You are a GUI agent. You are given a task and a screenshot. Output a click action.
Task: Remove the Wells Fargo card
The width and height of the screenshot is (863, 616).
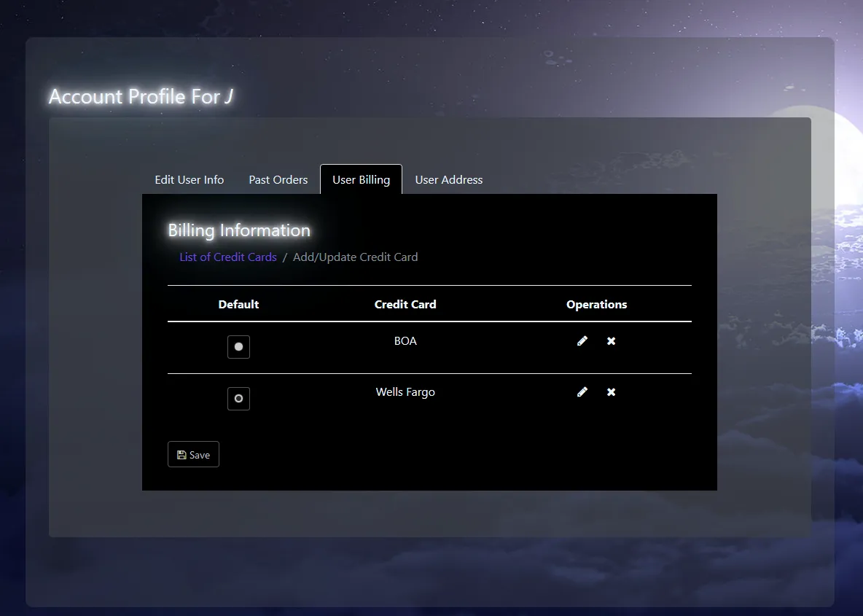611,392
